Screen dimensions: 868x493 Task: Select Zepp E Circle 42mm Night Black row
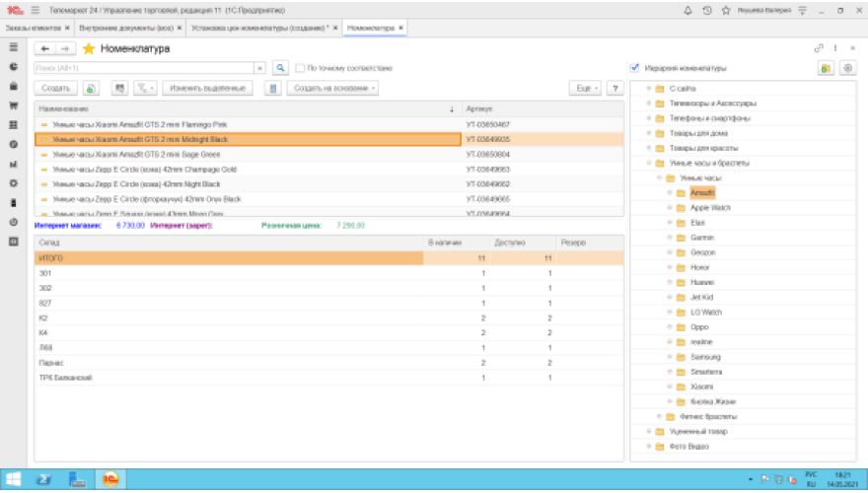[328, 184]
